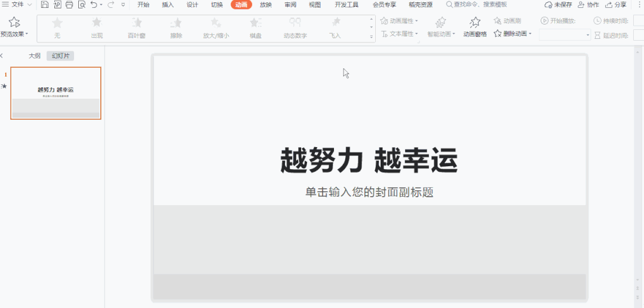The height and width of the screenshot is (308, 644).
Task: Click the Undo arrow icon
Action: pyautogui.click(x=94, y=5)
